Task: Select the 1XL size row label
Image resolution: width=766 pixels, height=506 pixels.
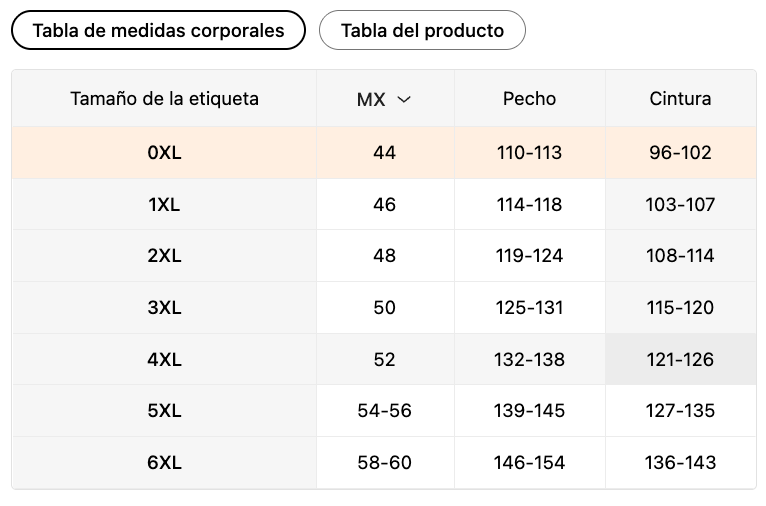Action: click(x=164, y=205)
